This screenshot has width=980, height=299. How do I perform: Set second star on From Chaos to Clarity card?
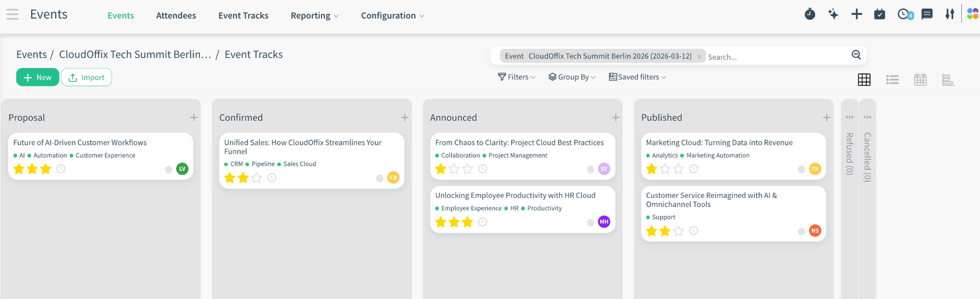(x=454, y=169)
